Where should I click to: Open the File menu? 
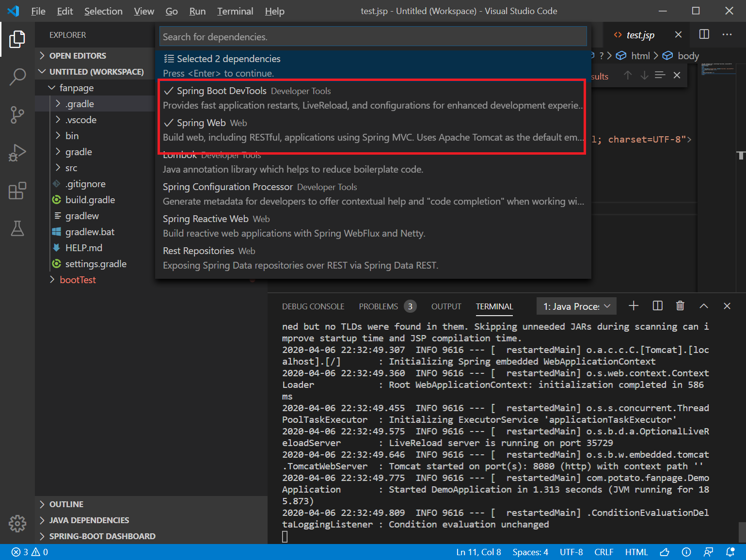click(x=38, y=11)
